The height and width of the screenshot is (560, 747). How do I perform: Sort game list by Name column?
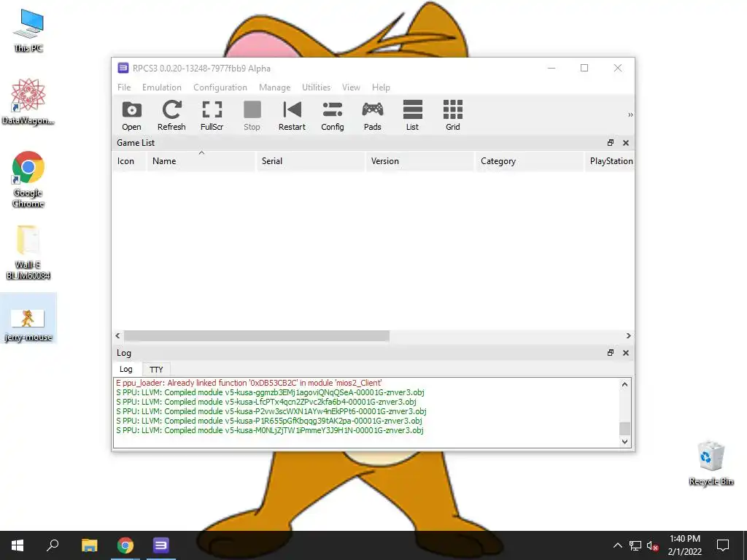pos(201,161)
